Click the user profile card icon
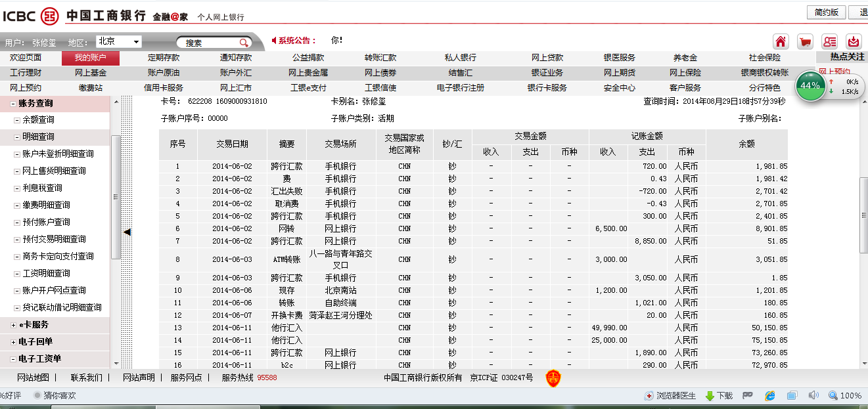The image size is (868, 409). [829, 41]
